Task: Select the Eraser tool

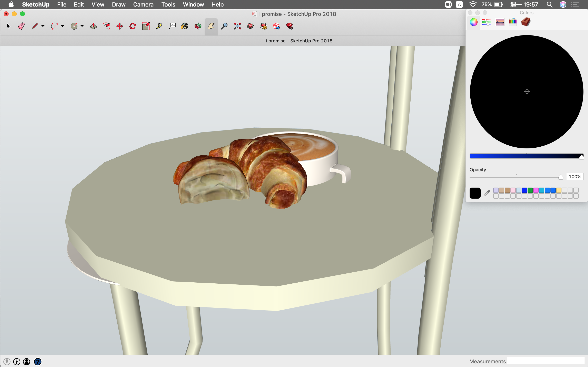Action: [21, 26]
